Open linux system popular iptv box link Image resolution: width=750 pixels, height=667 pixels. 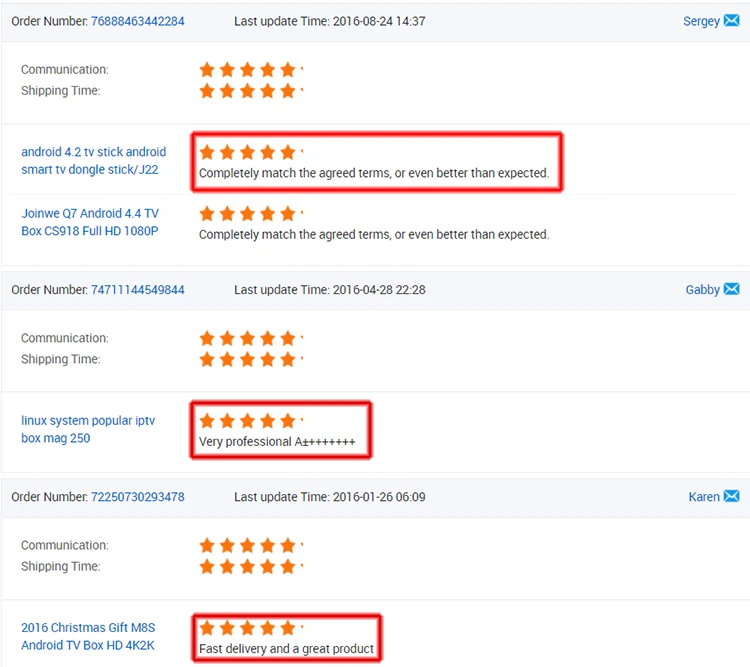click(88, 429)
